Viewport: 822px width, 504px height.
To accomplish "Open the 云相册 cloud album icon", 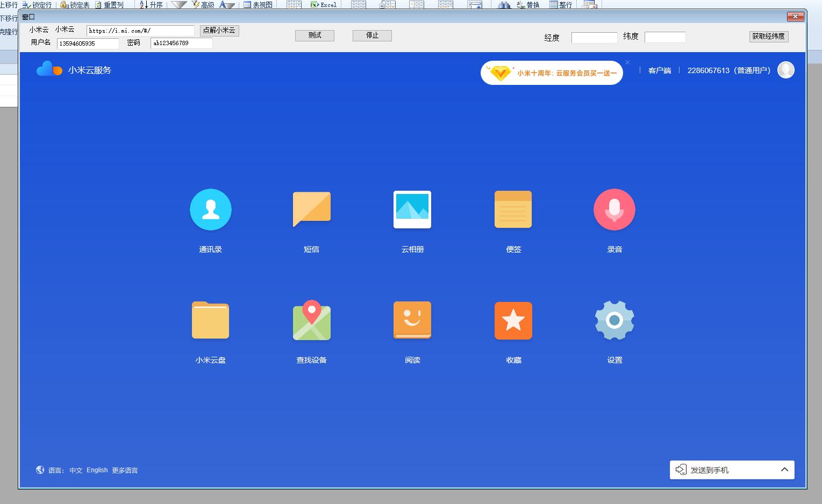I will click(x=412, y=210).
